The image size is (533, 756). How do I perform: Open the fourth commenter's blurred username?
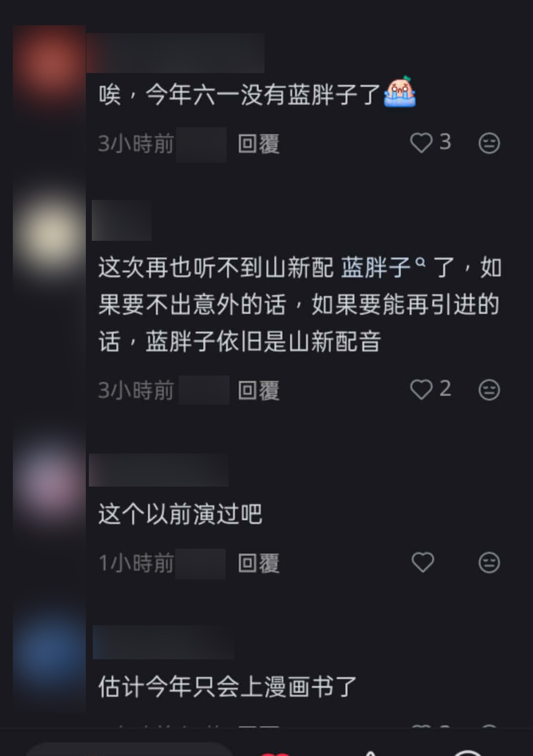(163, 642)
